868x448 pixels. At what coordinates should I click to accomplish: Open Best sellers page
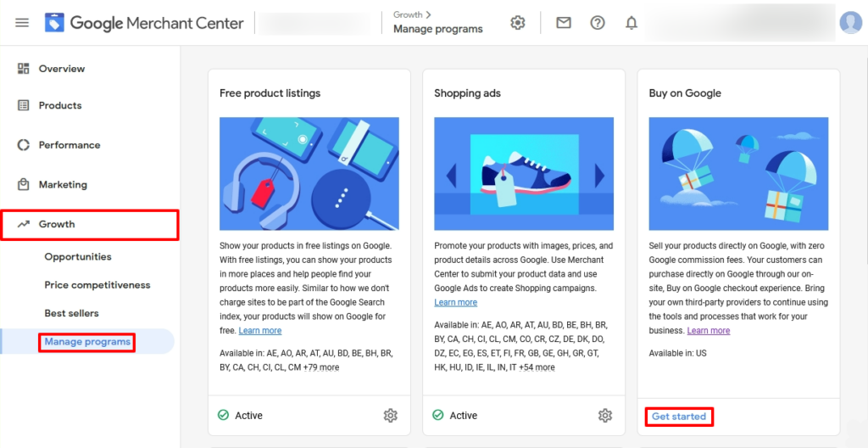71,313
